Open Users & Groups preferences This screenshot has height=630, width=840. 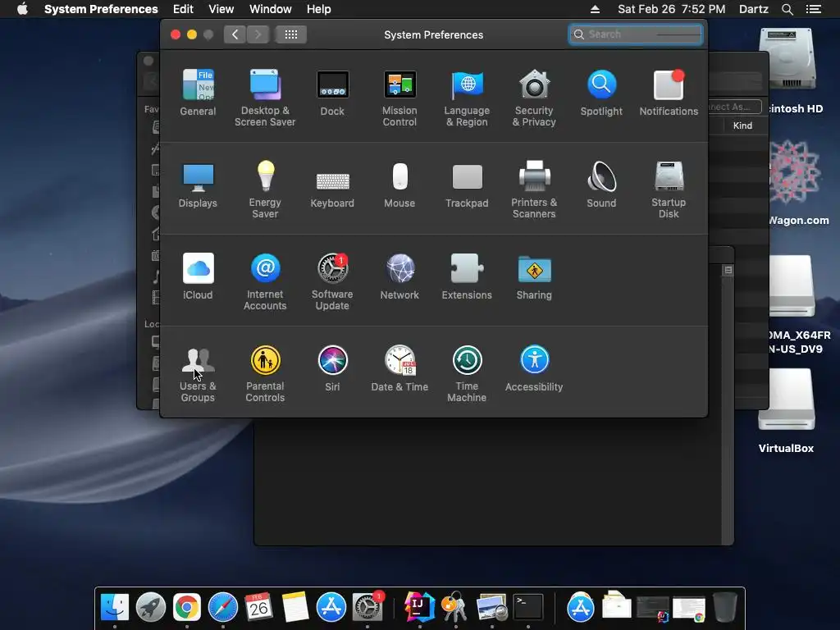[x=198, y=373]
